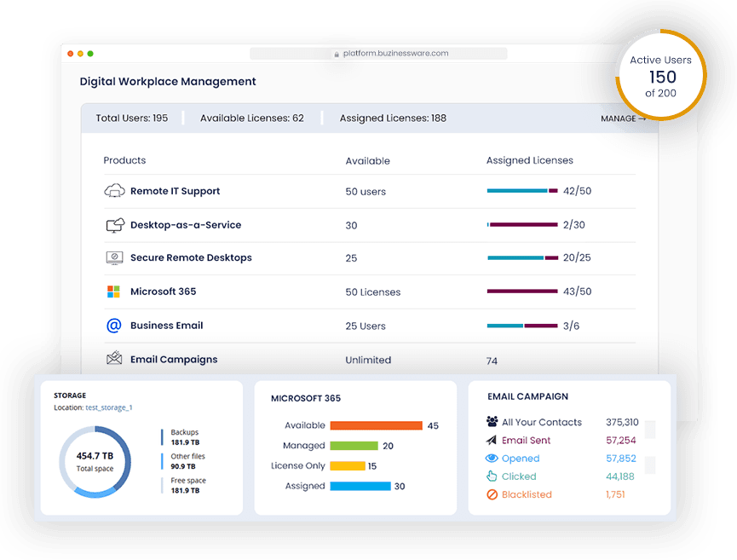Click the Business Email @ icon

click(x=113, y=326)
